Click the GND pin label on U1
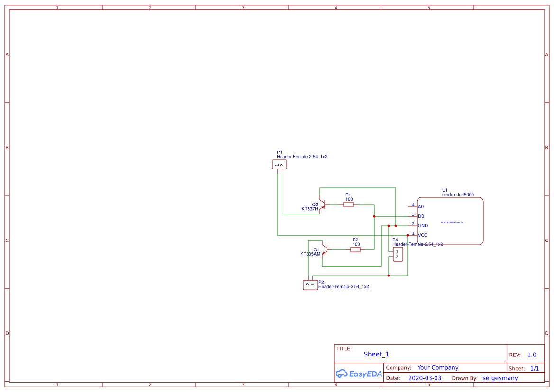The height and width of the screenshot is (392, 554). [422, 226]
